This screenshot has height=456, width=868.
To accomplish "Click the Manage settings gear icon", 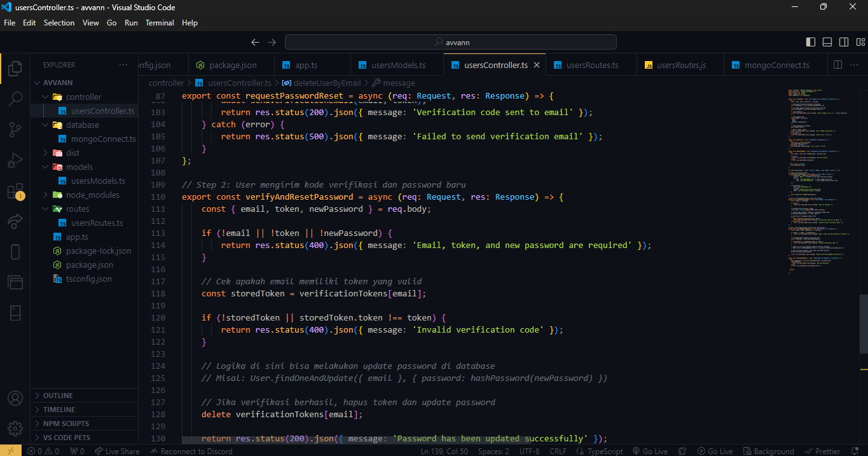I will tap(15, 428).
